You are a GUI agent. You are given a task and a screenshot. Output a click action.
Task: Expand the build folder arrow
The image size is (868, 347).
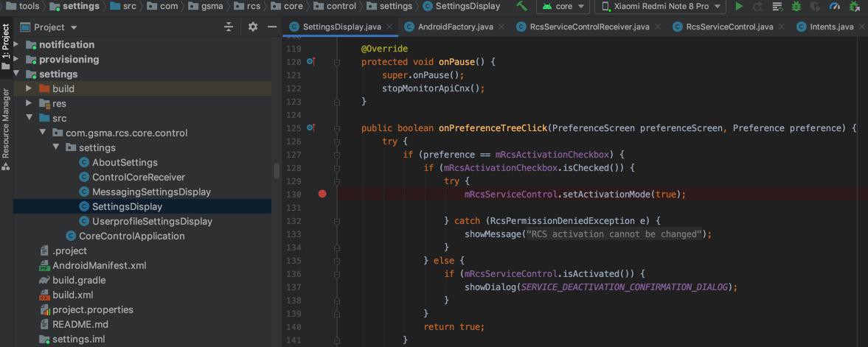(x=29, y=88)
